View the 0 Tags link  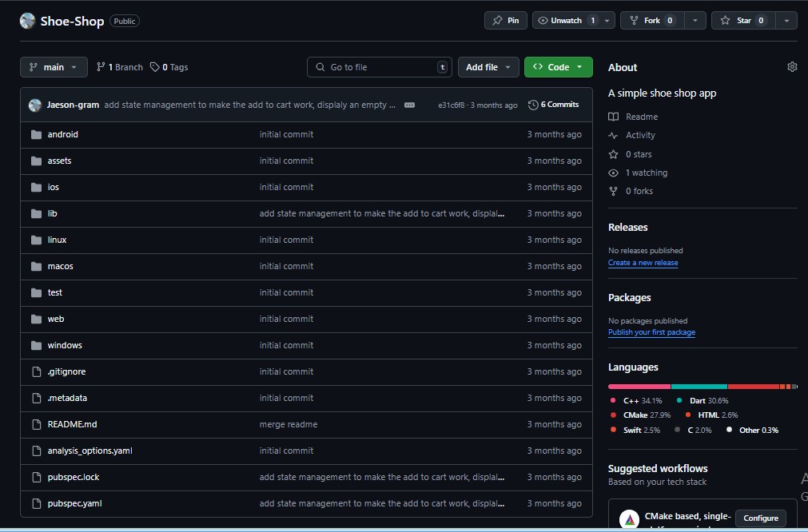169,67
